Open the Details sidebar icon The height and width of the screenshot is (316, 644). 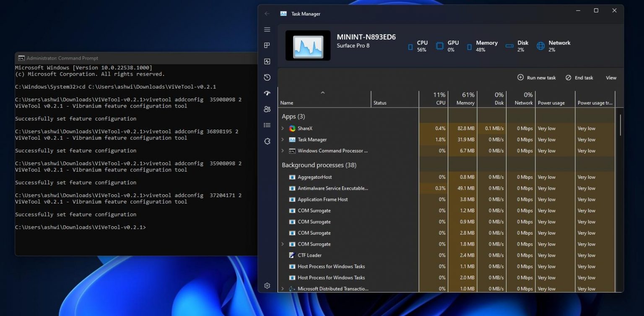pos(267,125)
